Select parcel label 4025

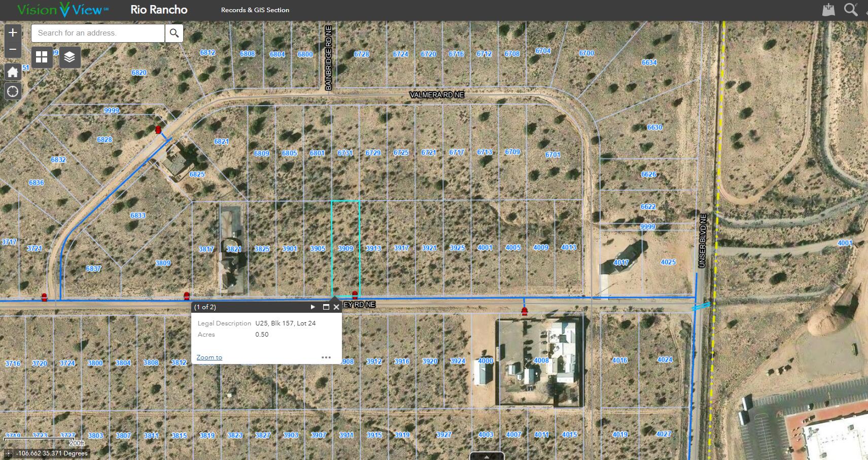tap(668, 262)
